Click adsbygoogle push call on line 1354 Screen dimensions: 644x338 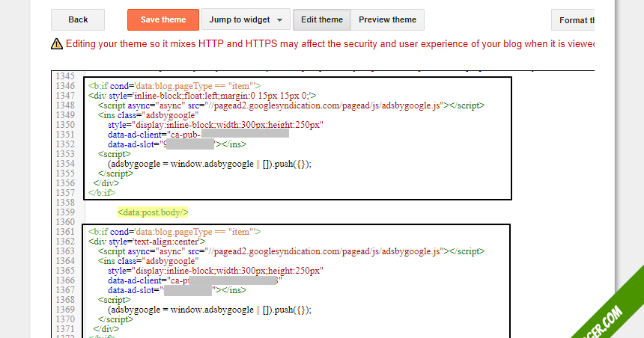point(210,164)
